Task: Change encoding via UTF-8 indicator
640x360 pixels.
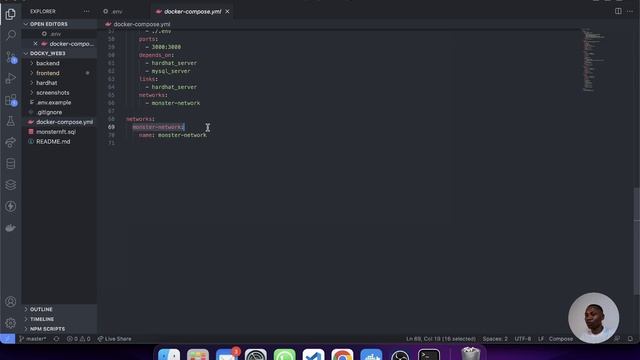Action: tap(523, 339)
